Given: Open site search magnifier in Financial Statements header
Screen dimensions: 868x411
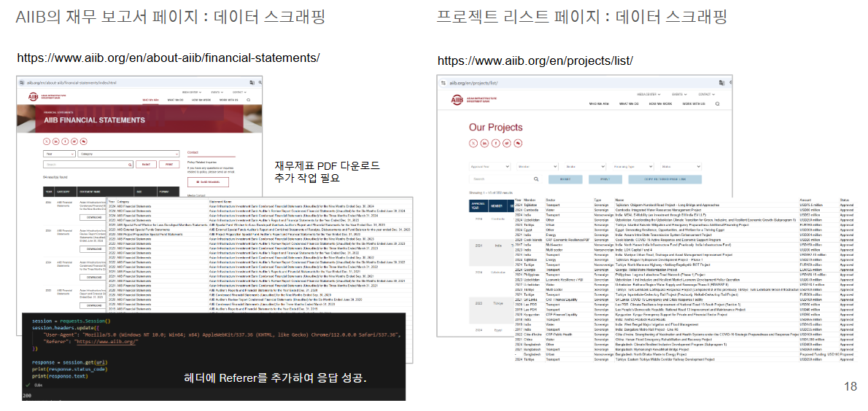Looking at the screenshot, I should coord(249,100).
